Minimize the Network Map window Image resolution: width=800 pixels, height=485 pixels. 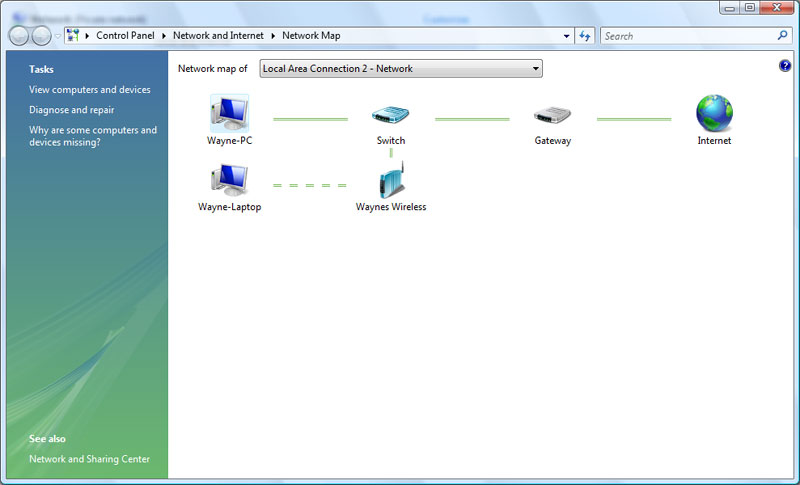[730, 8]
